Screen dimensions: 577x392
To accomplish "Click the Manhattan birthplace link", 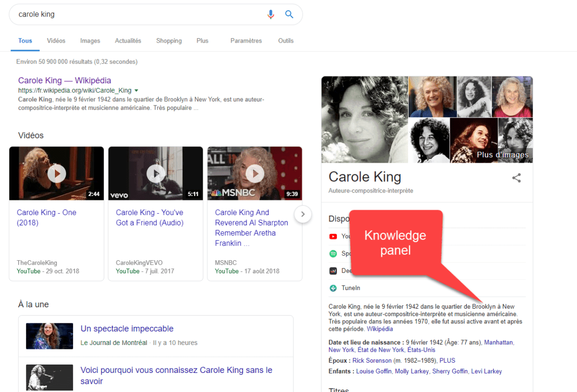I will click(498, 343).
